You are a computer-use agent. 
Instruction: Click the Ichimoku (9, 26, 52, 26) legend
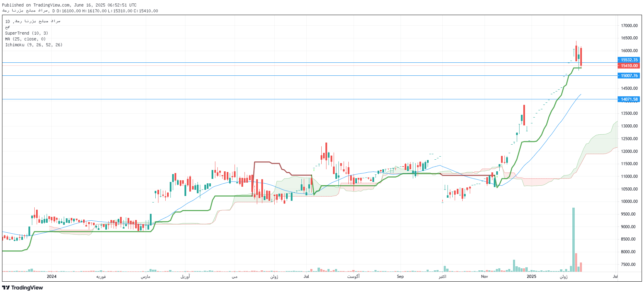(34, 45)
